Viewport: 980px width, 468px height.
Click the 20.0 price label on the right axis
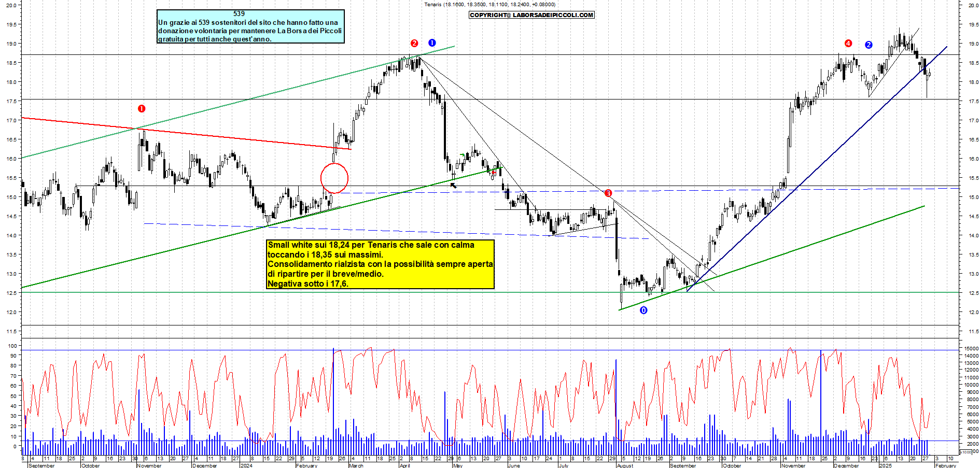[973, 5]
